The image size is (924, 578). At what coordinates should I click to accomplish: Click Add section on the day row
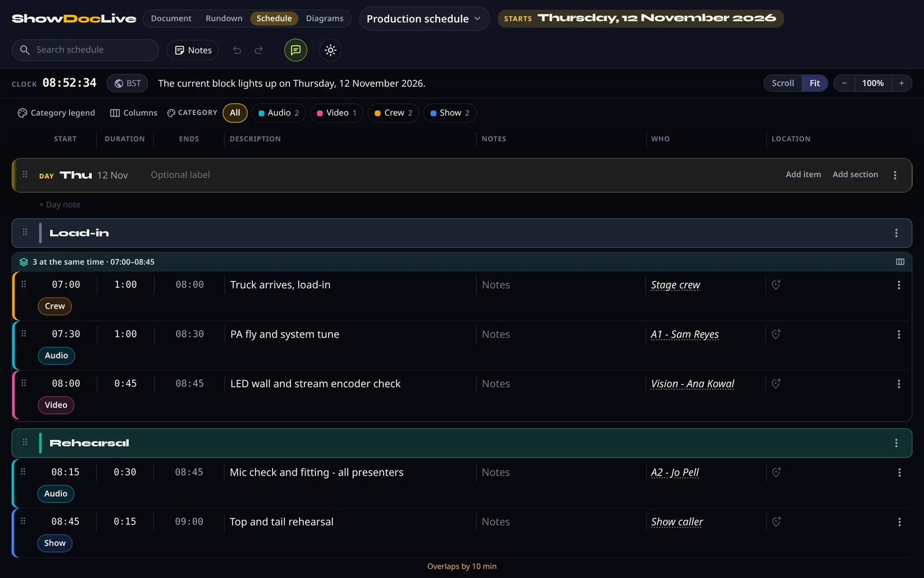point(855,175)
